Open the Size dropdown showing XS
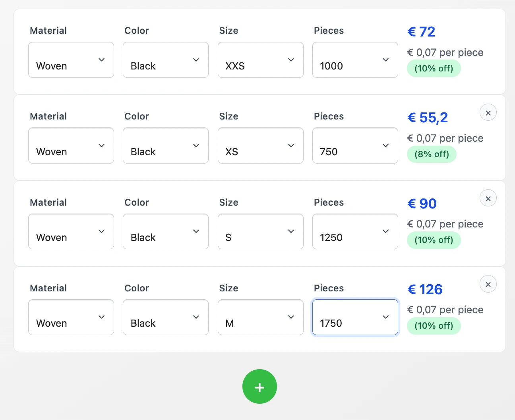 [261, 146]
